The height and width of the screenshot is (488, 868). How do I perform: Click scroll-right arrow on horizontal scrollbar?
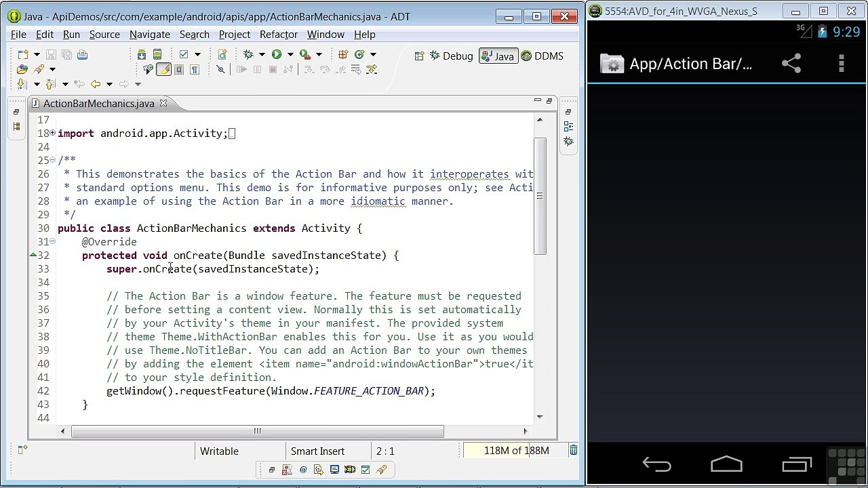[525, 431]
